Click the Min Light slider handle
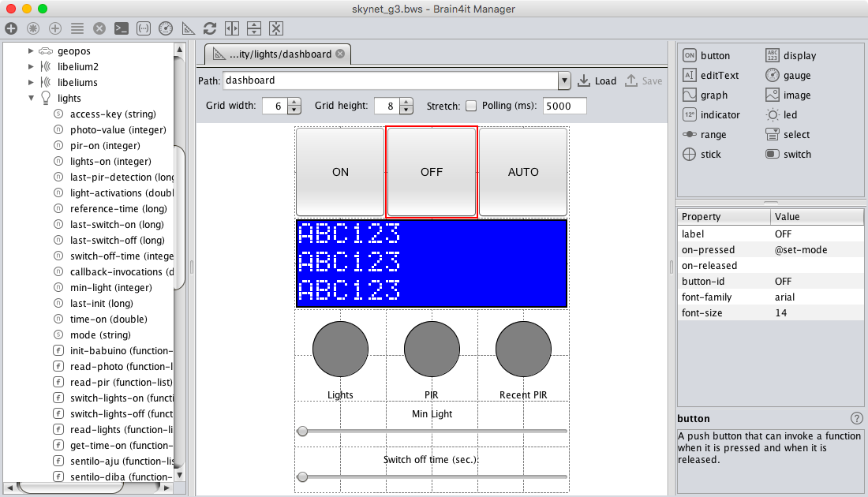Viewport: 868px width, 497px height. click(x=302, y=432)
